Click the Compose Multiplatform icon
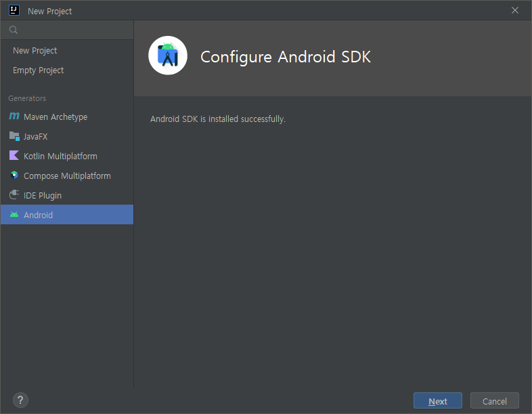 pos(14,175)
